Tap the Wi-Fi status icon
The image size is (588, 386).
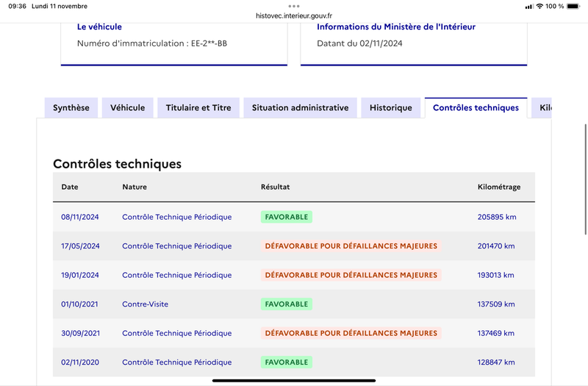coord(539,6)
